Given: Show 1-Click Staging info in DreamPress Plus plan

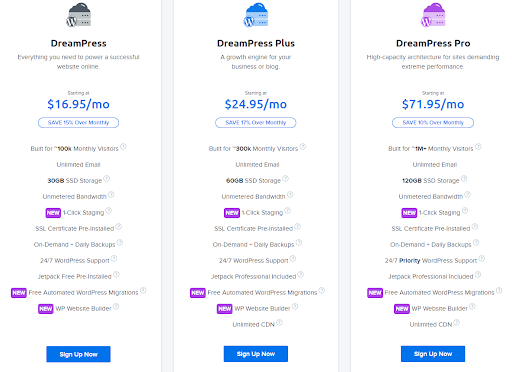Looking at the screenshot, I should coord(288,211).
